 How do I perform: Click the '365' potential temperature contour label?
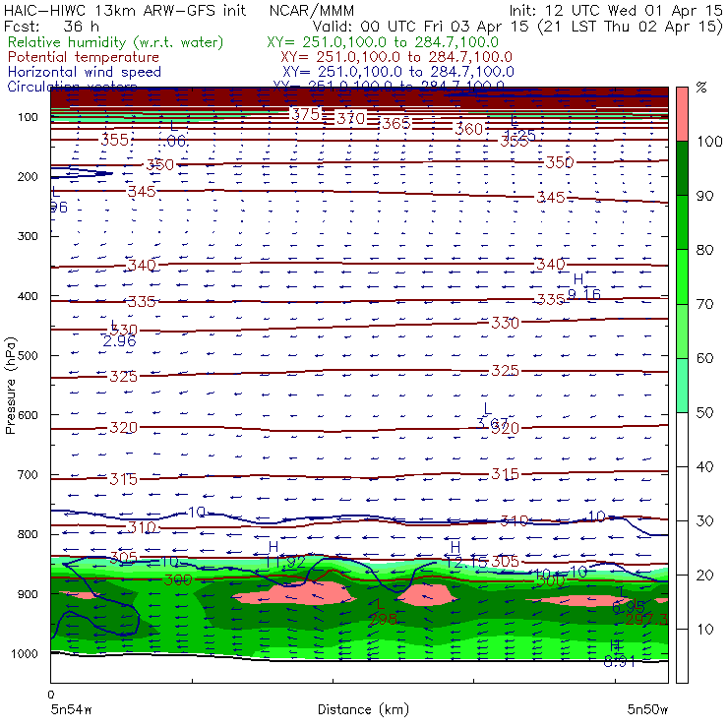pyautogui.click(x=396, y=124)
